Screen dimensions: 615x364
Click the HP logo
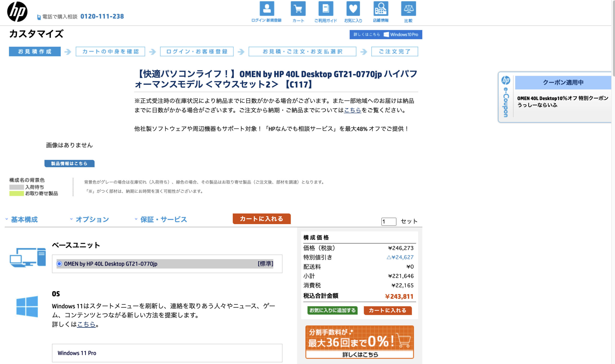point(17,12)
